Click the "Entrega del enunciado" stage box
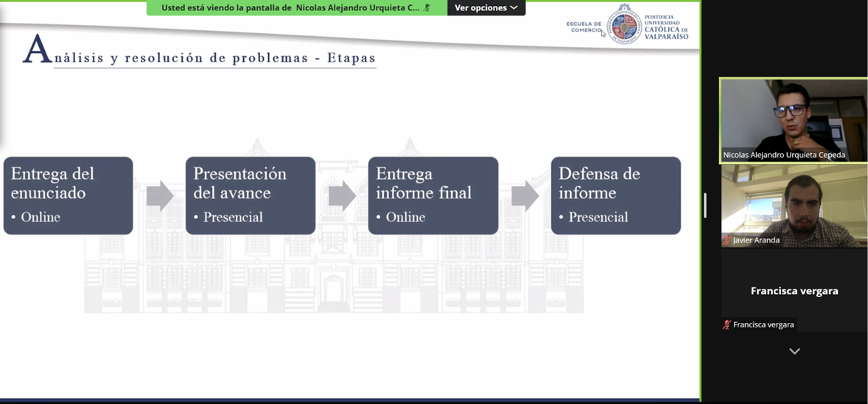 coord(69,195)
